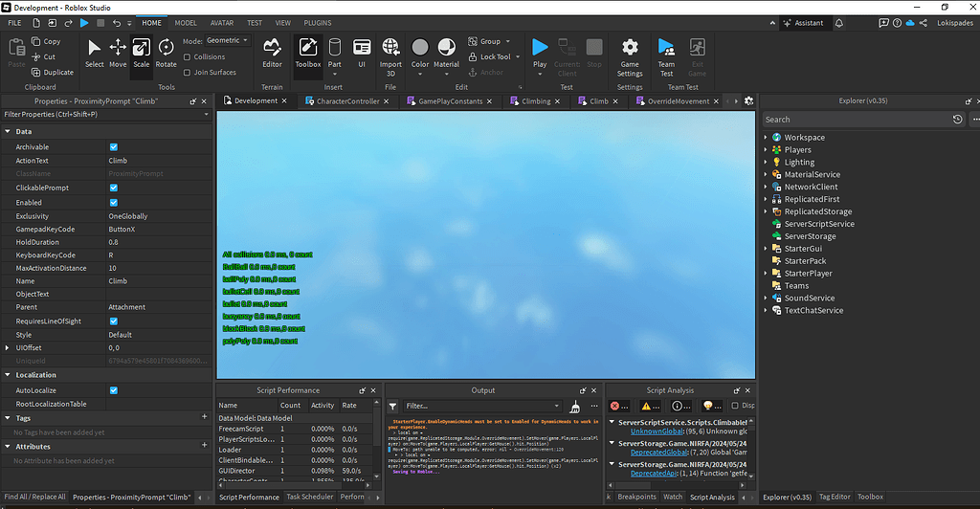Open the UI insert tool

[361, 53]
